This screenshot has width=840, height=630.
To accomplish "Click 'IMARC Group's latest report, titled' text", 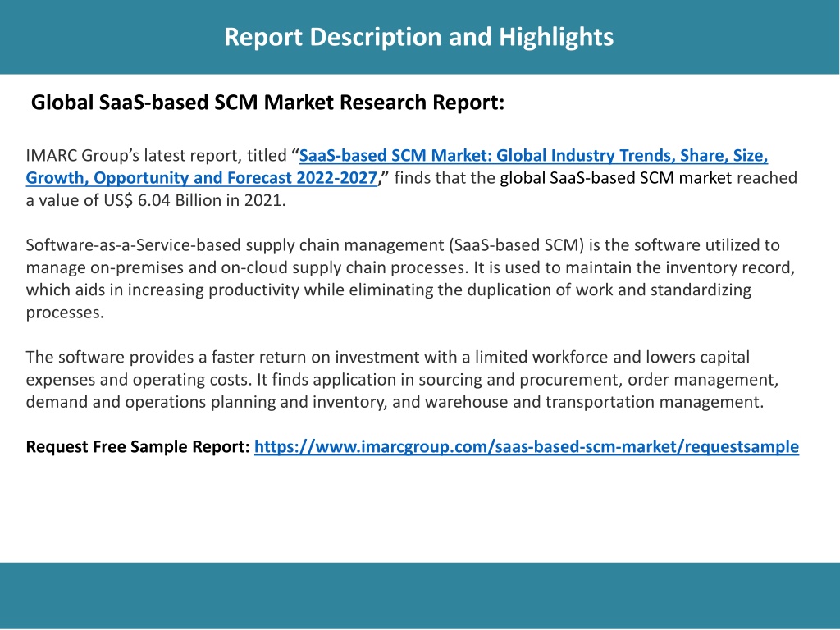I will pos(157,156).
